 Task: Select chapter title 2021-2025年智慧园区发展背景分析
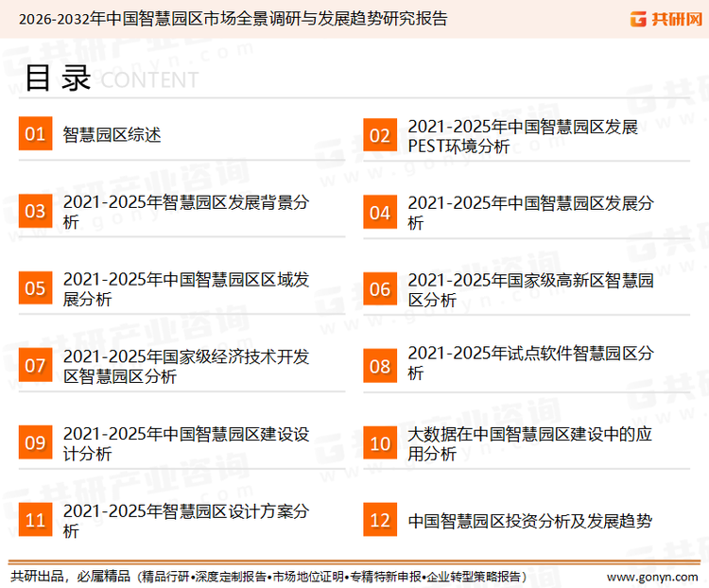(x=186, y=212)
